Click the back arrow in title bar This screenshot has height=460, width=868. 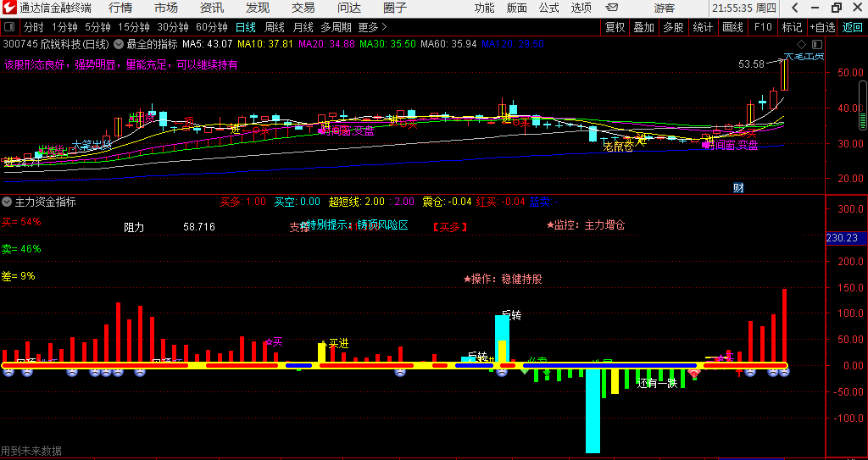tap(794, 8)
